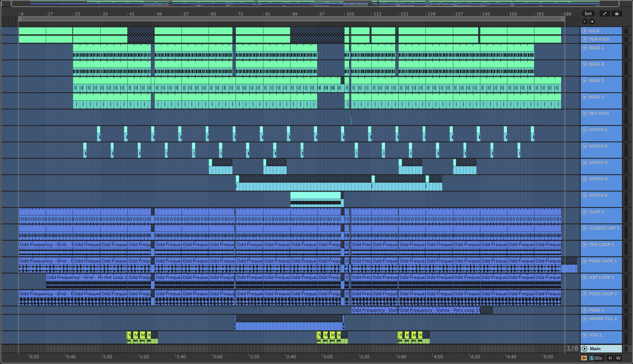Click the H optimize height button
The width and height of the screenshot is (633, 364).
point(610,358)
